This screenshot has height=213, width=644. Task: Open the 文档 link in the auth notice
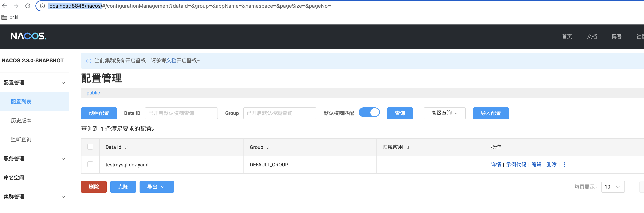171,61
